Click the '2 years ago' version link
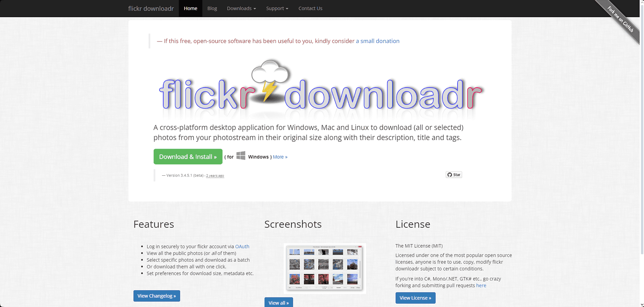Screen dimensions: 644x307 click(x=215, y=175)
